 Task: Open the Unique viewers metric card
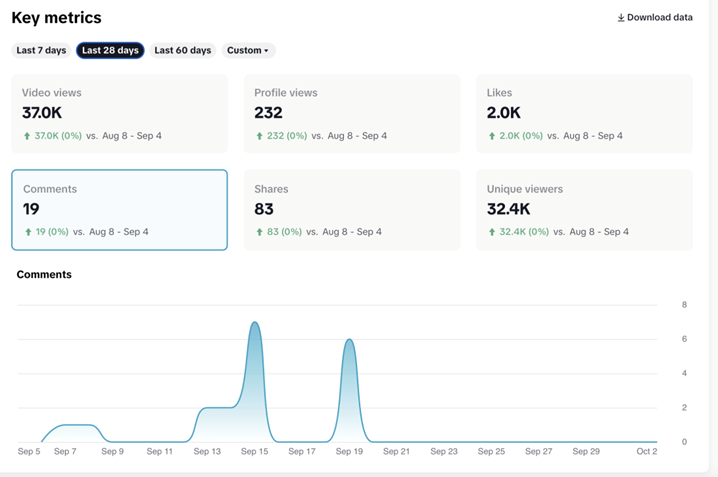(x=584, y=210)
